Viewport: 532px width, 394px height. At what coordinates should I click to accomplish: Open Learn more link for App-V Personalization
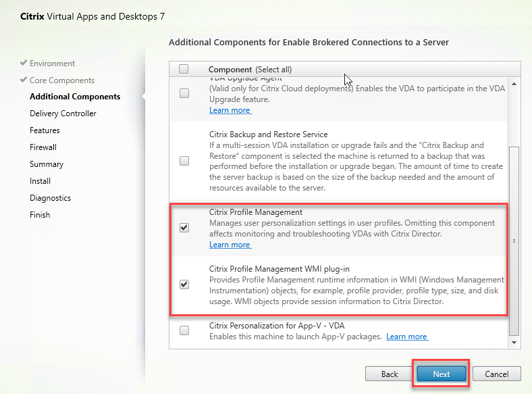(406, 337)
